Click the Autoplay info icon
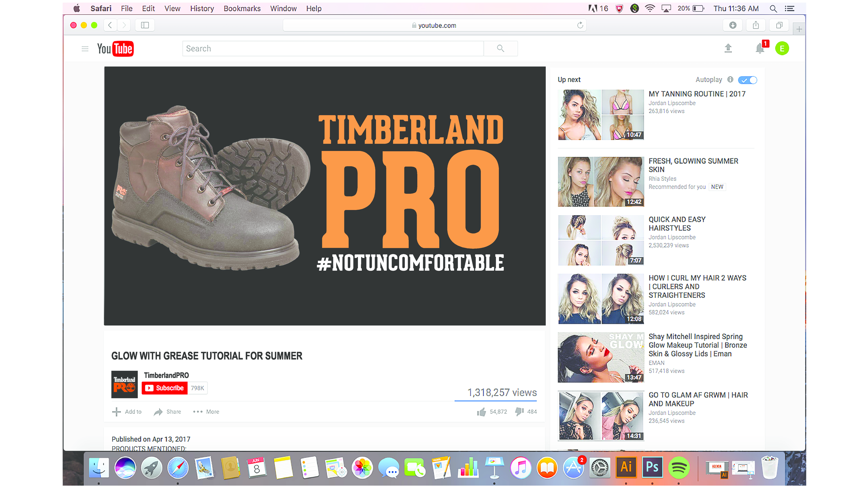This screenshot has width=868, height=488. 730,79
